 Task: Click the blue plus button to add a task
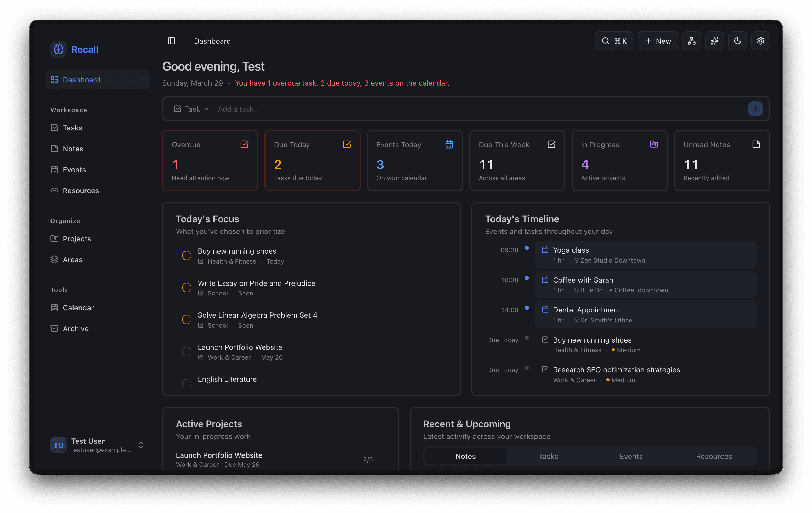point(755,109)
